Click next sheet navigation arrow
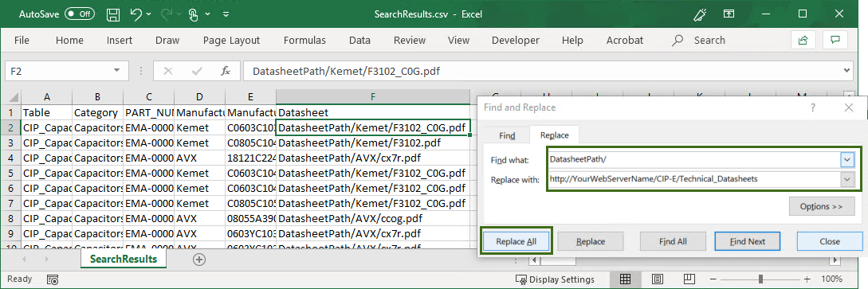868x289 pixels. (46, 260)
